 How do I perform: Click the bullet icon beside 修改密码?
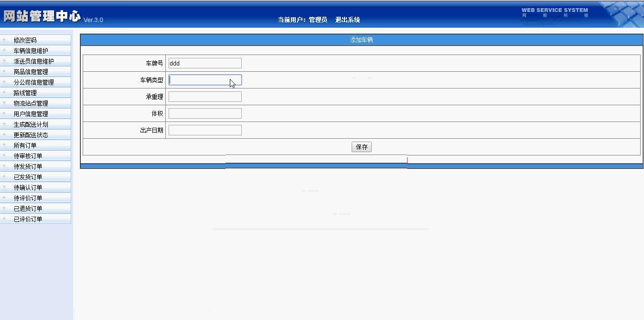click(x=4, y=40)
